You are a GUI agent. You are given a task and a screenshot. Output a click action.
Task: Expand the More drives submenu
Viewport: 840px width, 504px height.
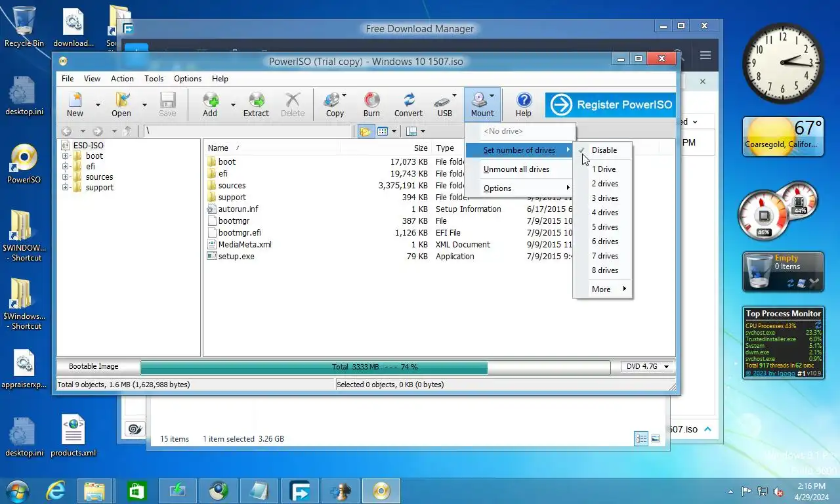pos(602,289)
